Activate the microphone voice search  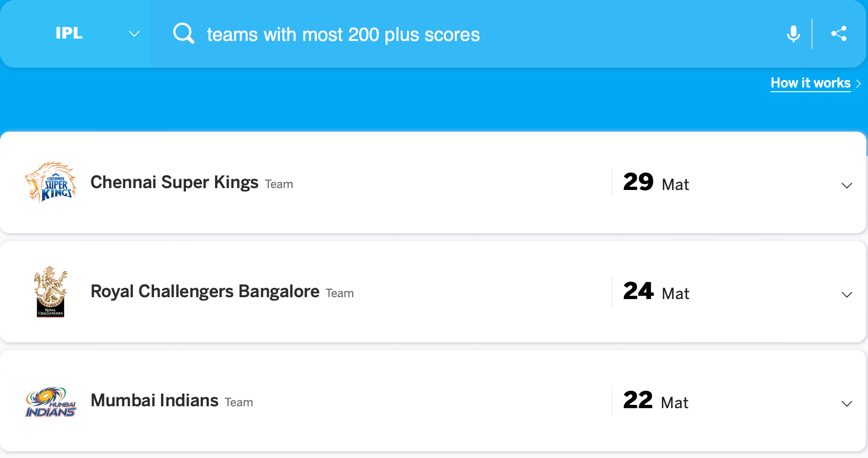coord(793,34)
